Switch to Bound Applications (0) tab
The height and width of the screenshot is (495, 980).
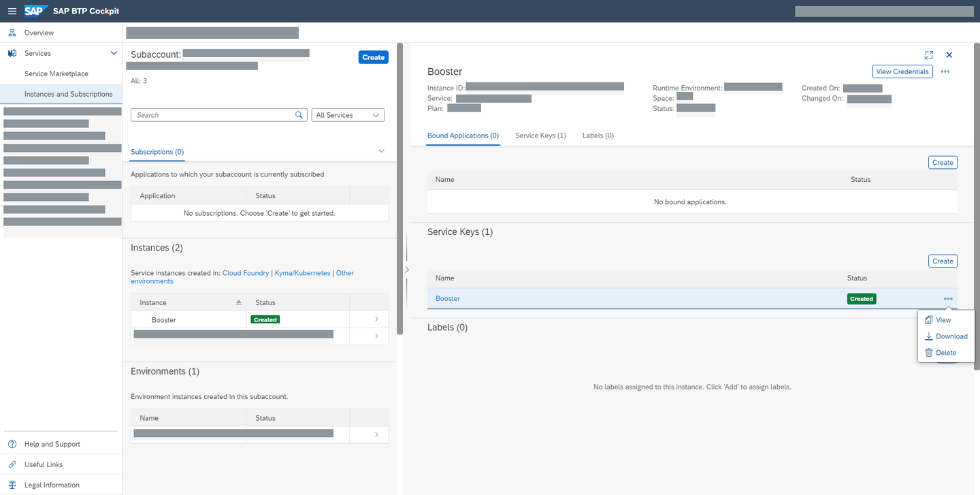point(463,135)
